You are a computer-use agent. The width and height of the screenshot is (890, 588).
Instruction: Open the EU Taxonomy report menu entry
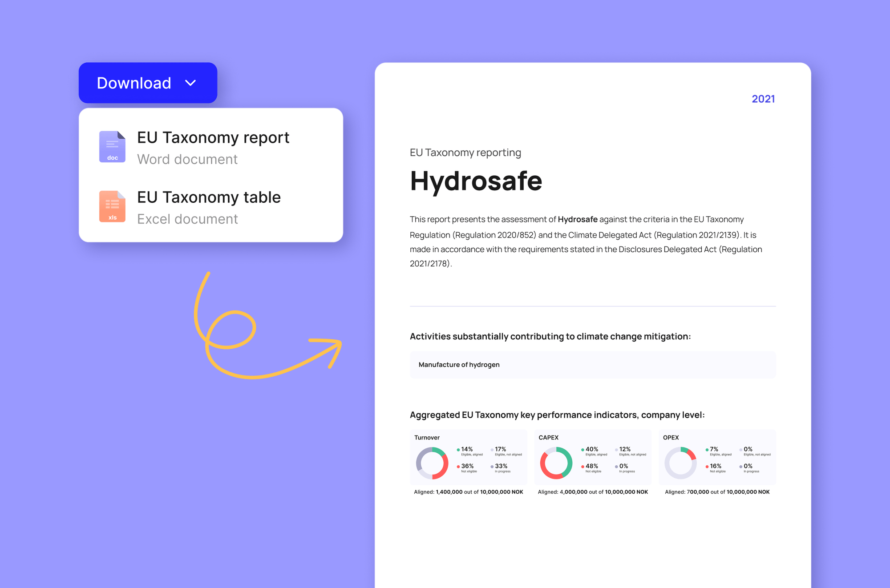click(213, 137)
